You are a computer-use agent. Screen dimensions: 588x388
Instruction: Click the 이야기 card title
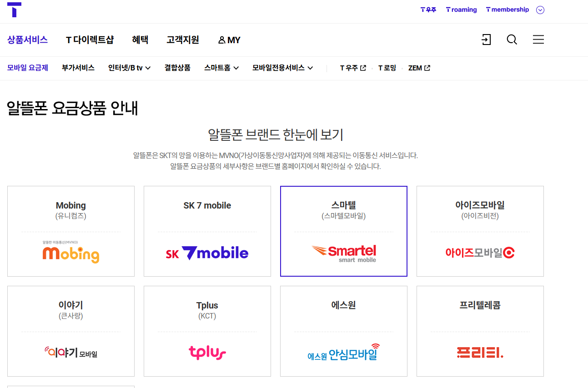coord(71,305)
